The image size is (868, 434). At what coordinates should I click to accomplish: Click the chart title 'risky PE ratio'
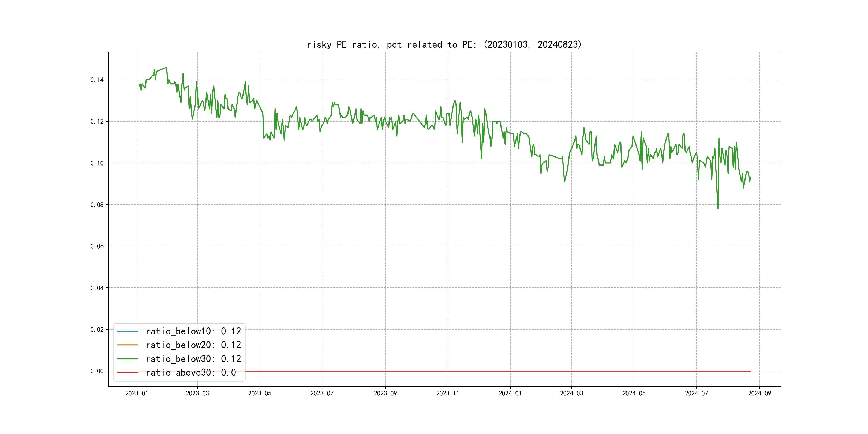click(x=444, y=44)
